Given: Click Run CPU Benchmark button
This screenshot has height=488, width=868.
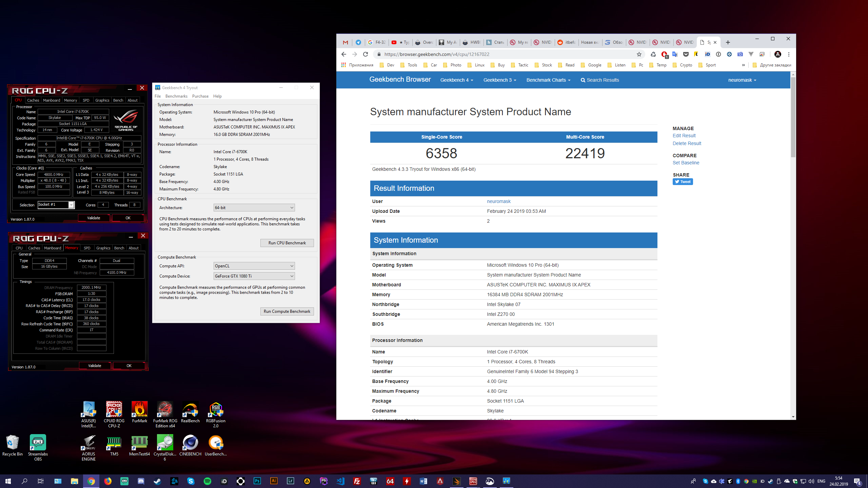Looking at the screenshot, I should (x=287, y=243).
